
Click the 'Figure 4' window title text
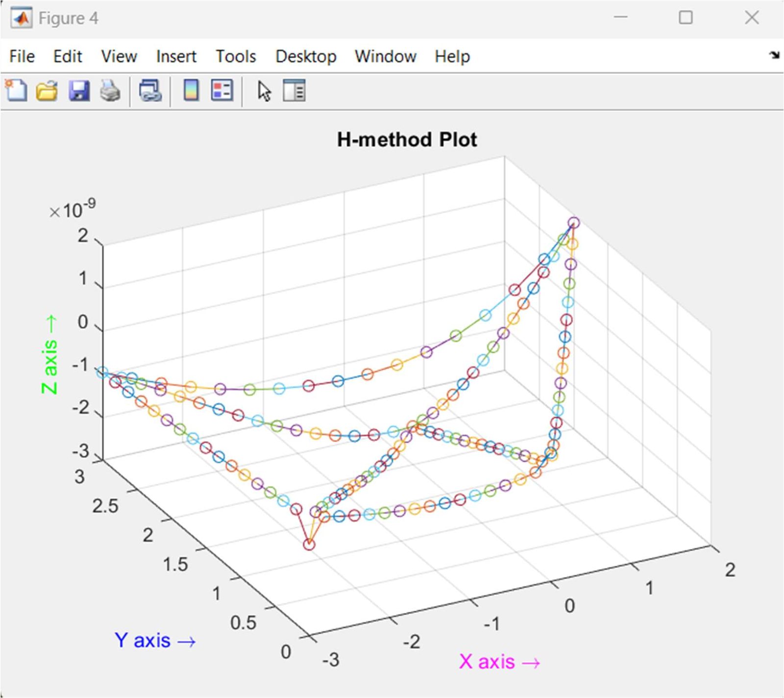pos(69,19)
